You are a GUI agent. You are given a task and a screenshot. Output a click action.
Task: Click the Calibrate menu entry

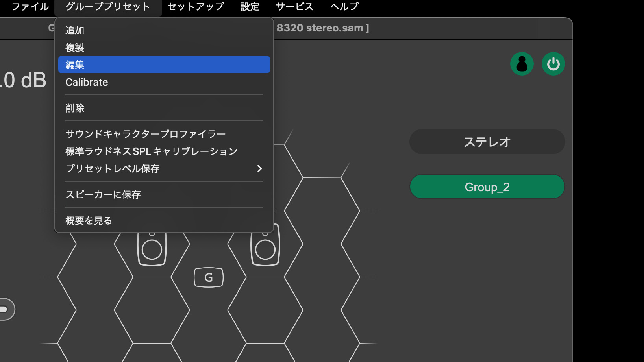pos(87,82)
